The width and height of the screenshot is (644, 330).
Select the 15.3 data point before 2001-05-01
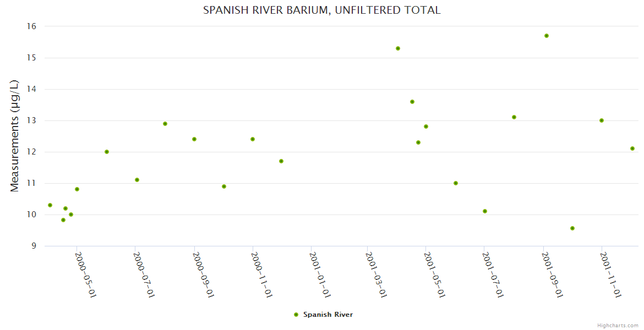[x=398, y=48]
